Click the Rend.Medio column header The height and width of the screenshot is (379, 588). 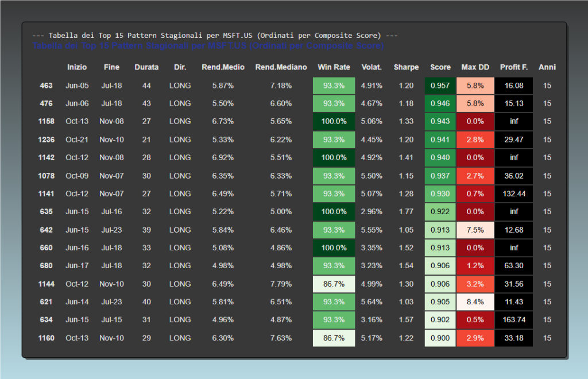(x=223, y=67)
